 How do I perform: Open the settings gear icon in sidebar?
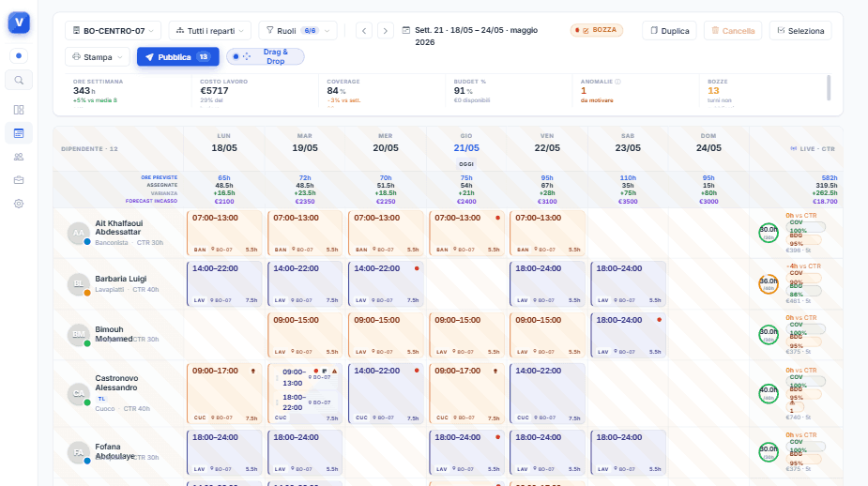pyautogui.click(x=19, y=204)
